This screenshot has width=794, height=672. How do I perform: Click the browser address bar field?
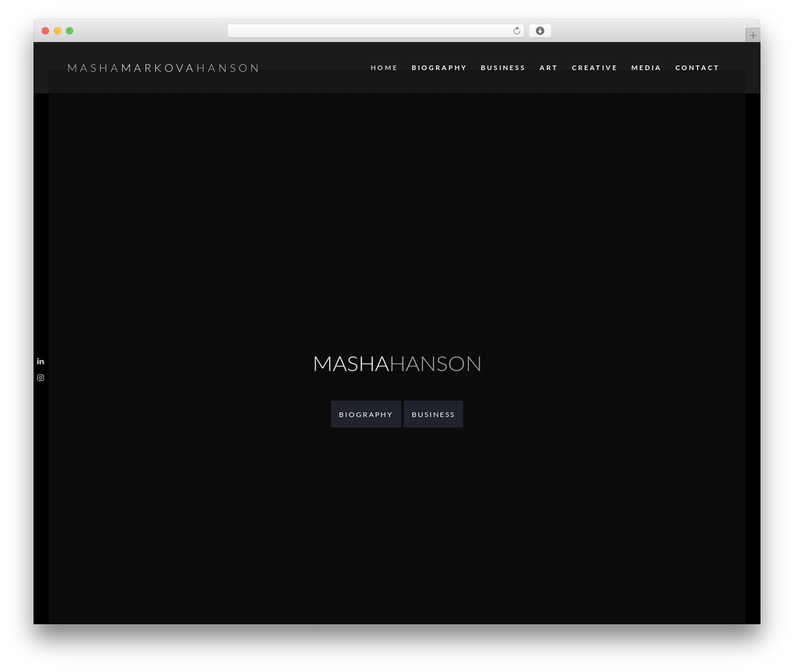point(376,31)
